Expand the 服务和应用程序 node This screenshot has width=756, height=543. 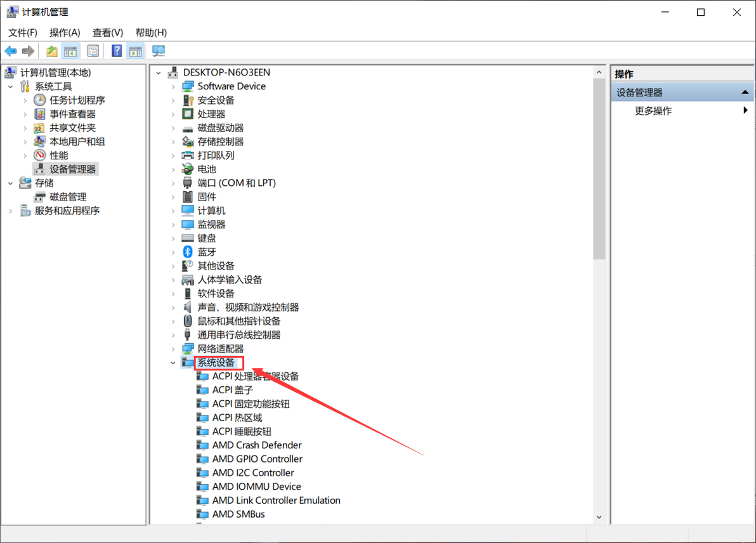(x=11, y=211)
